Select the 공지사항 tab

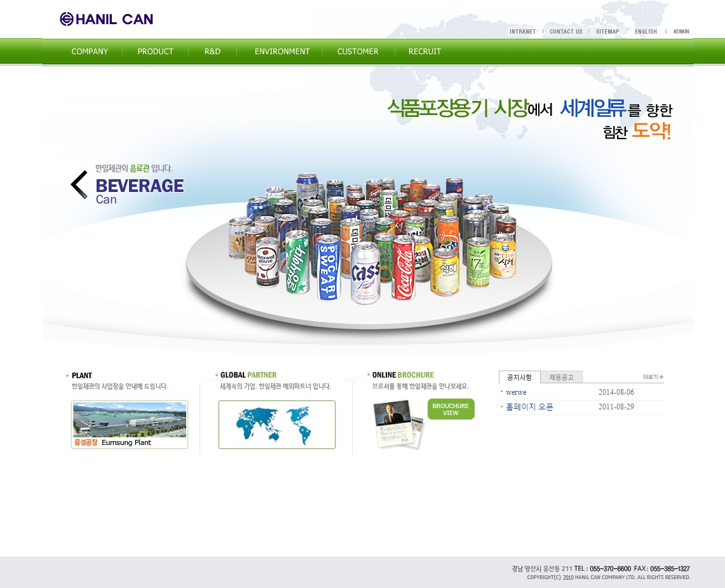[x=519, y=377]
